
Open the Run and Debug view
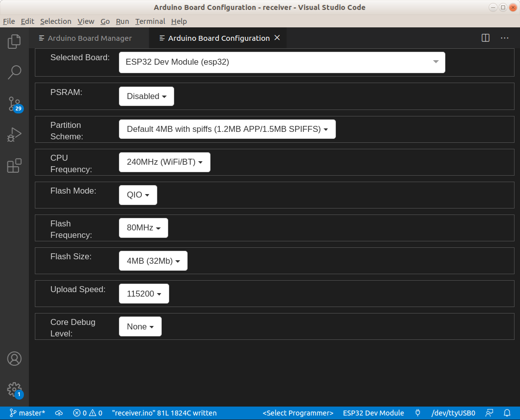tap(14, 134)
